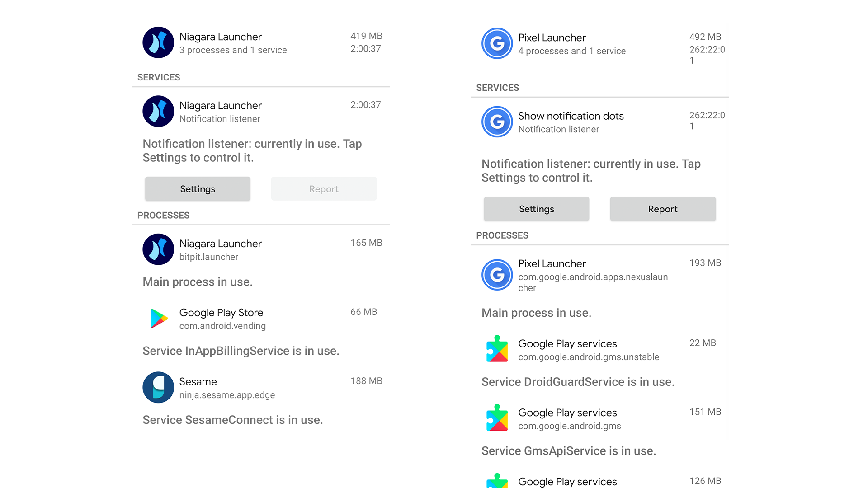Image resolution: width=868 pixels, height=488 pixels.
Task: Select the "4 processes and 1 service" text
Action: coord(572,51)
